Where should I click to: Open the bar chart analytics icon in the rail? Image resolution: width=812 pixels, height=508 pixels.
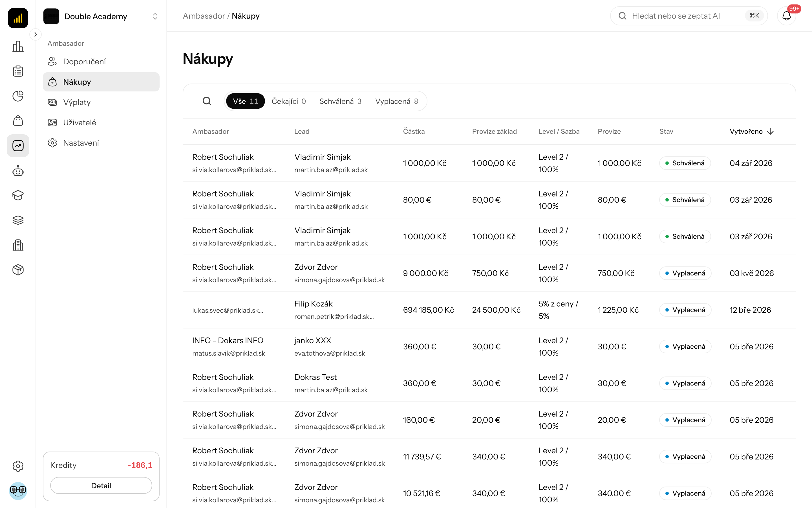coord(18,46)
